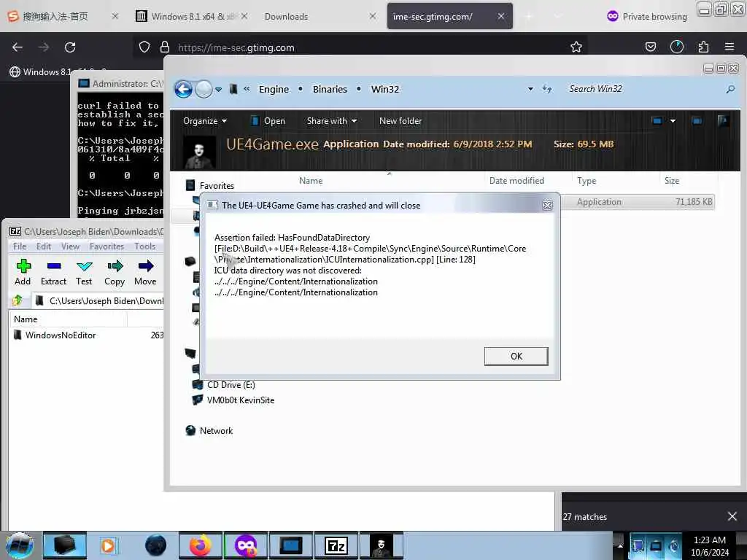Viewport: 747px width, 560px height.
Task: Sort files by Date modified column
Action: click(516, 181)
